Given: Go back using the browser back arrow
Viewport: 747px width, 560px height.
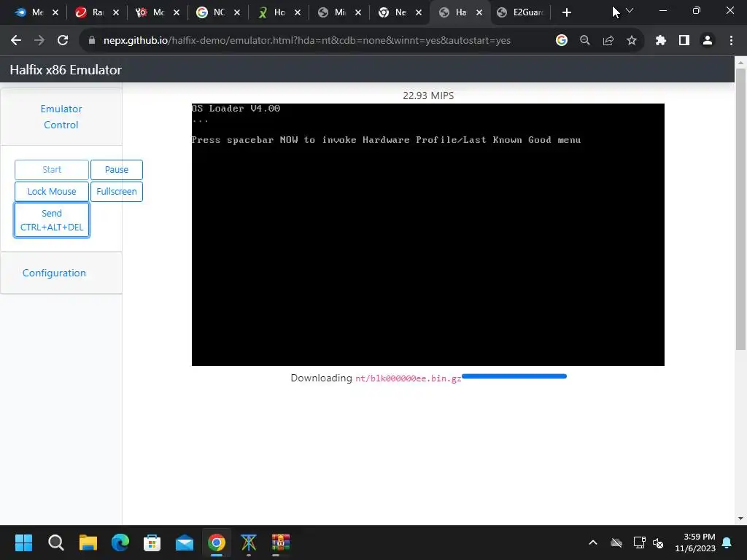Looking at the screenshot, I should coord(16,41).
